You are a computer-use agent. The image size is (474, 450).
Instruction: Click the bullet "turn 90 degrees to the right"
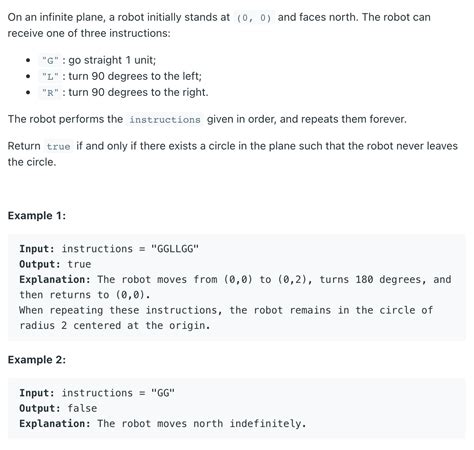(138, 92)
